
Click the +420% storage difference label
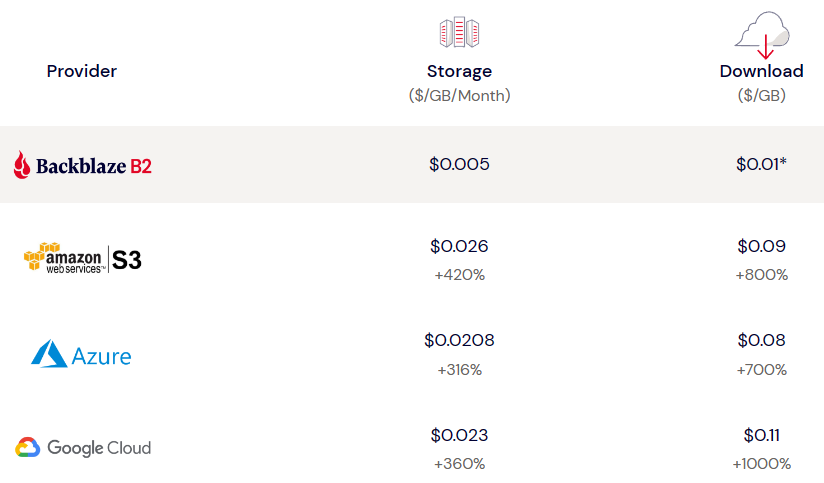[459, 274]
